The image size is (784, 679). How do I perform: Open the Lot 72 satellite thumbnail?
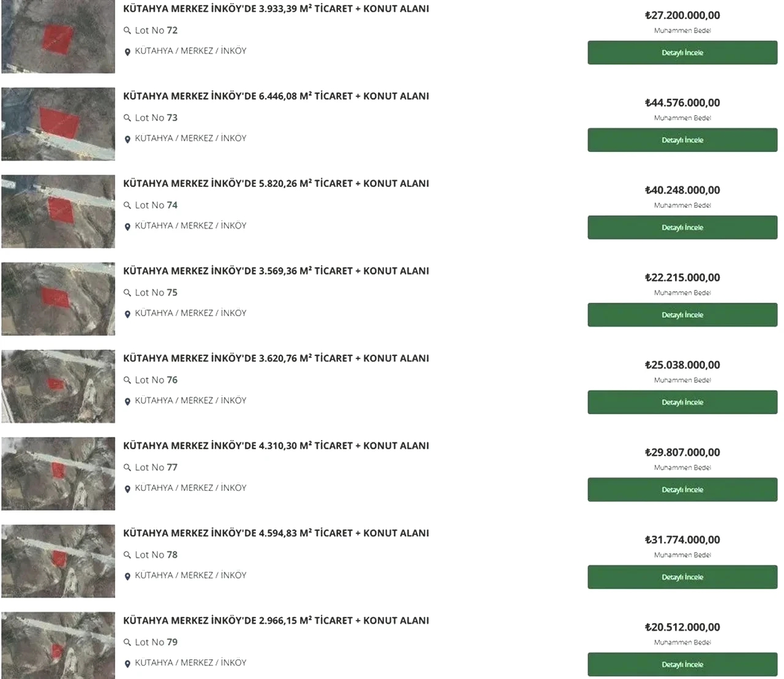click(58, 37)
